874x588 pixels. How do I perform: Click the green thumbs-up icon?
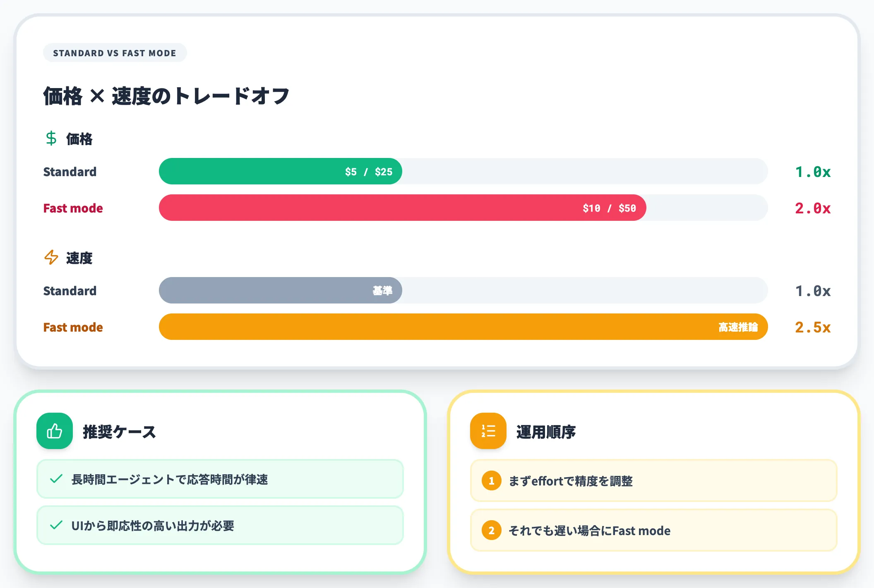[55, 431]
